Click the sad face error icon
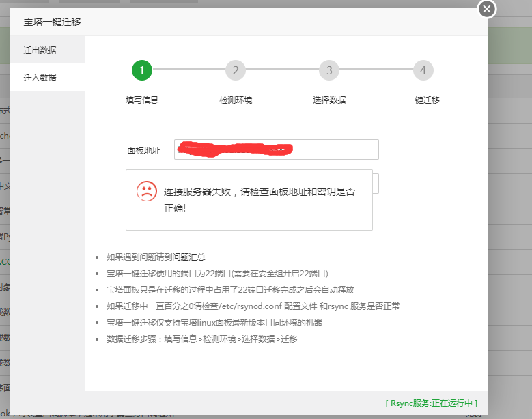532x419 pixels. coord(147,191)
